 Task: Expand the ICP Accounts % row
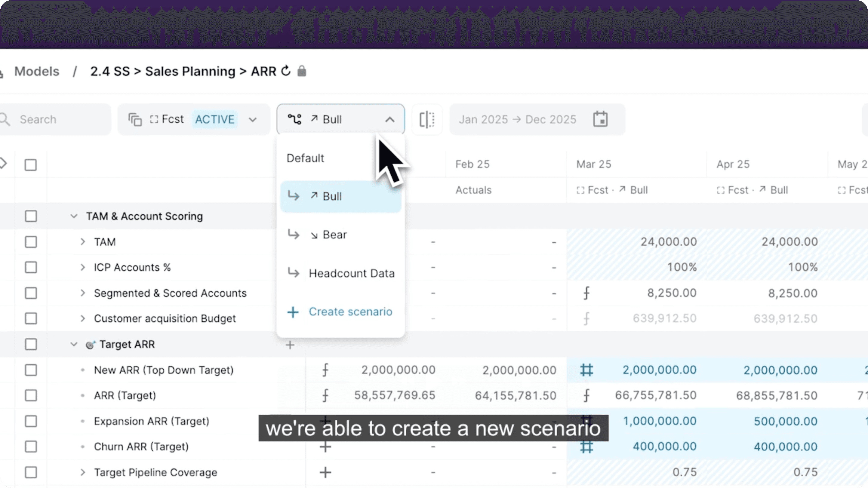click(83, 267)
